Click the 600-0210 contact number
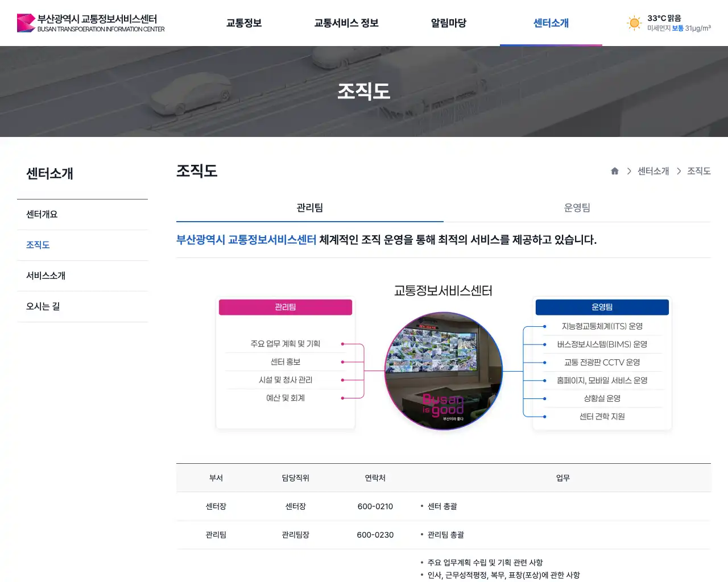728x582 pixels. 375,506
